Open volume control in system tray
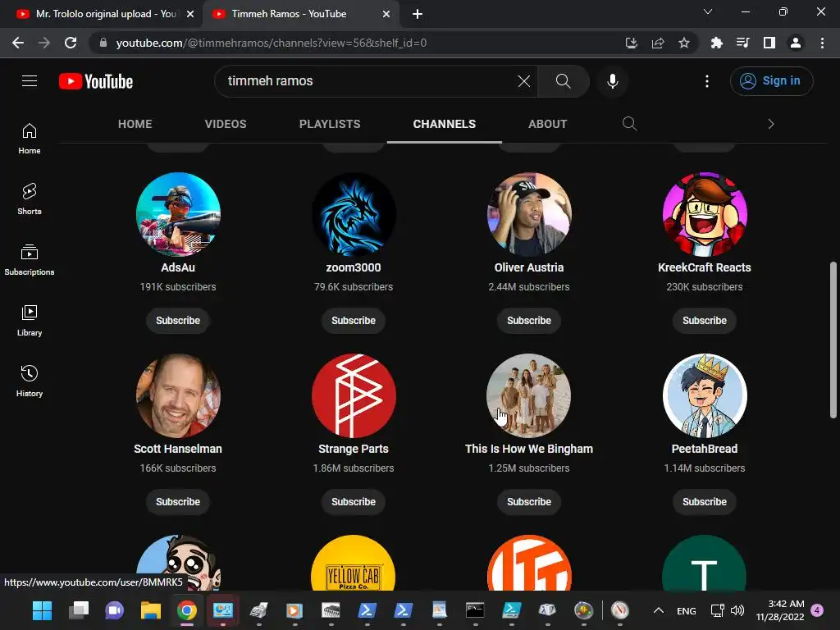Image resolution: width=840 pixels, height=630 pixels. (737, 610)
